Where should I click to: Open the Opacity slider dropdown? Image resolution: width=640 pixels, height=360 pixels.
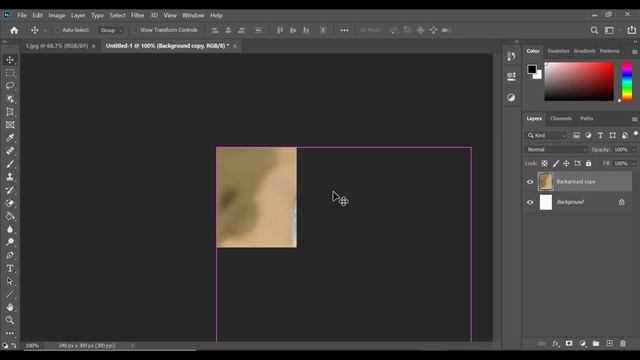[634, 150]
